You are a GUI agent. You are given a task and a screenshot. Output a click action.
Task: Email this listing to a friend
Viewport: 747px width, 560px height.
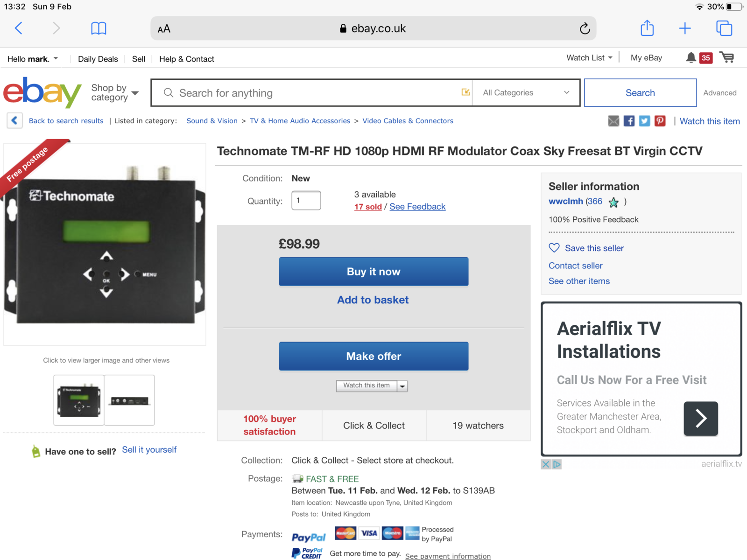pos(613,121)
